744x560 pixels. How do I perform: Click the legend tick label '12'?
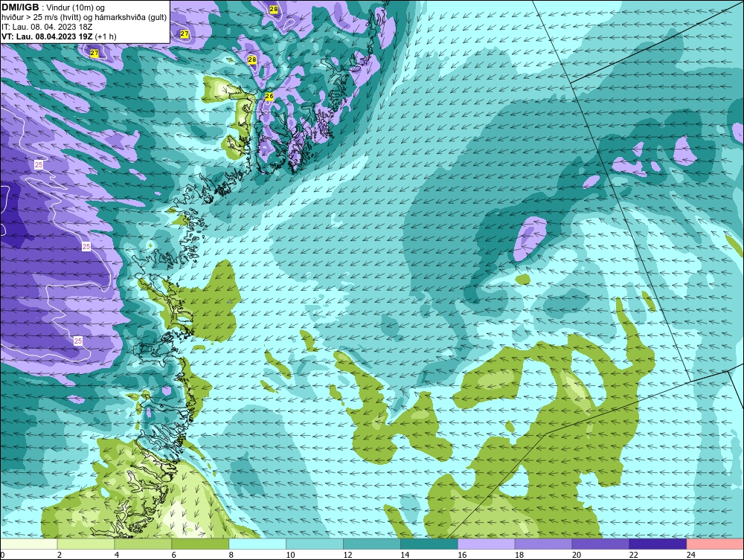point(347,555)
